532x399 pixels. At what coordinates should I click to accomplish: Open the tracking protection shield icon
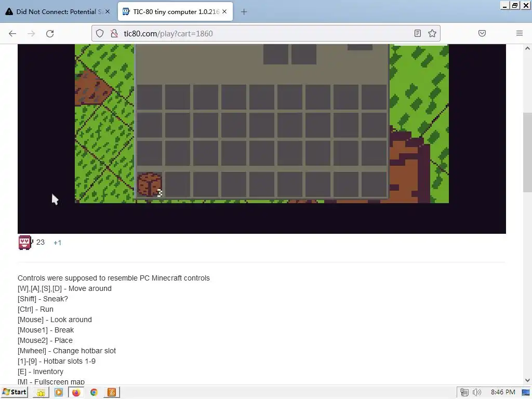point(100,33)
